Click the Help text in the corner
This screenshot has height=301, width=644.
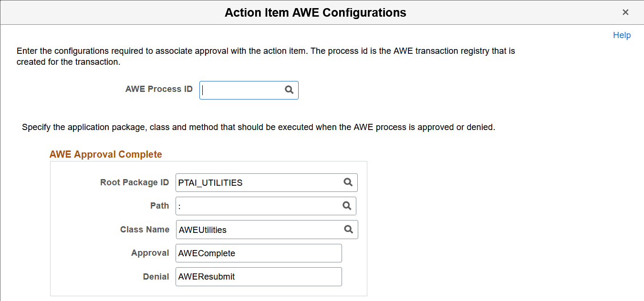click(622, 35)
